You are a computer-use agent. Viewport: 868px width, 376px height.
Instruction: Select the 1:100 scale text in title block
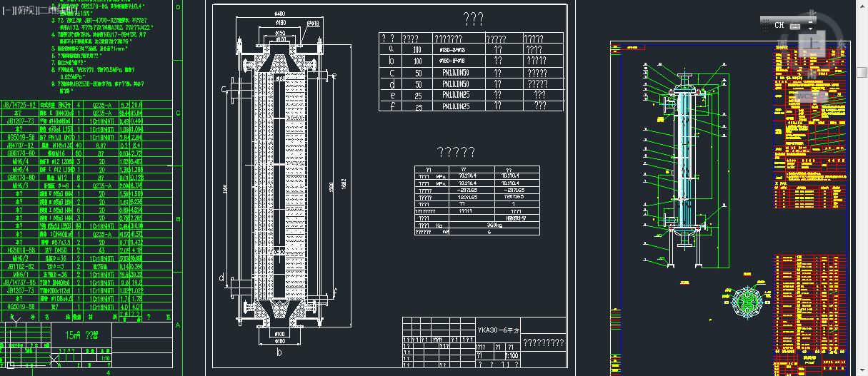click(512, 355)
